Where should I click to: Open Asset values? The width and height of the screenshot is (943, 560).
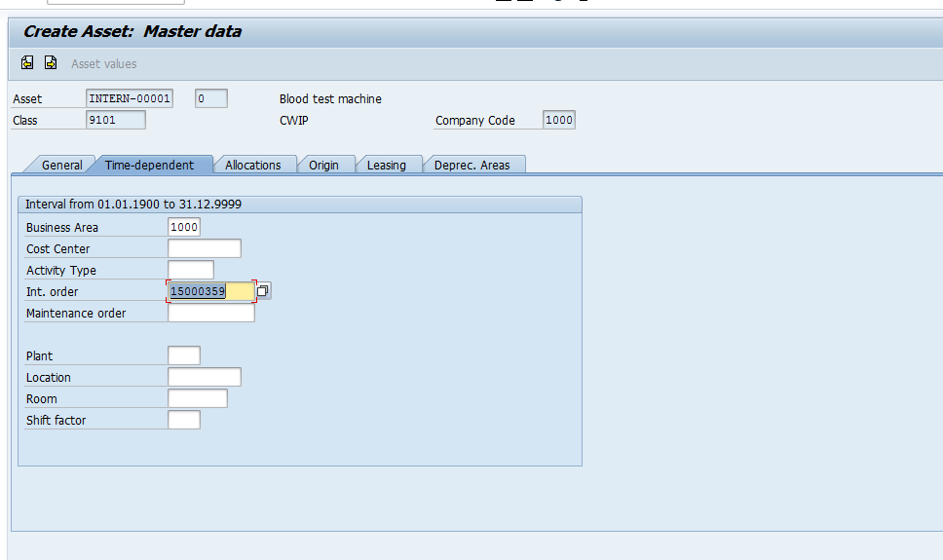click(x=103, y=63)
